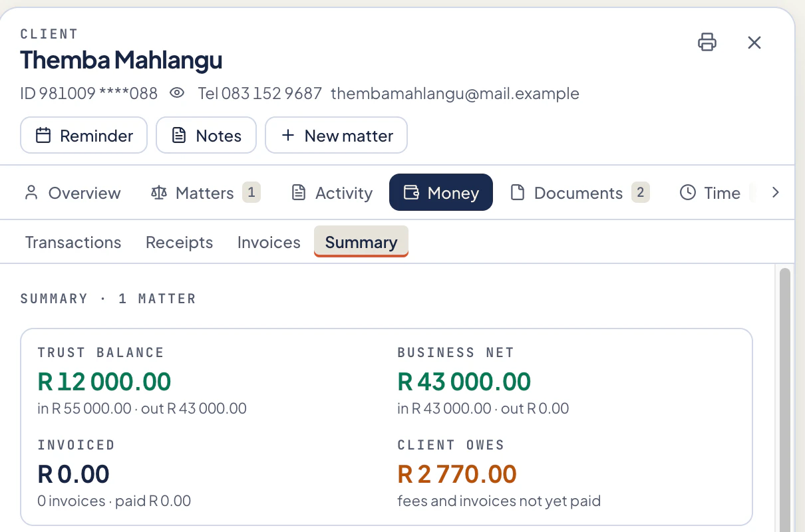805x532 pixels.
Task: Click the text 'fees and invoices not yet paid'
Action: click(x=499, y=501)
